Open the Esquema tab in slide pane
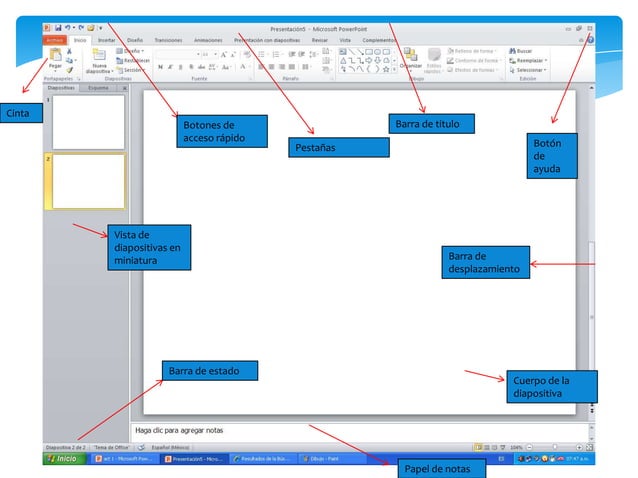Viewport: 638px width, 478px height. click(98, 88)
